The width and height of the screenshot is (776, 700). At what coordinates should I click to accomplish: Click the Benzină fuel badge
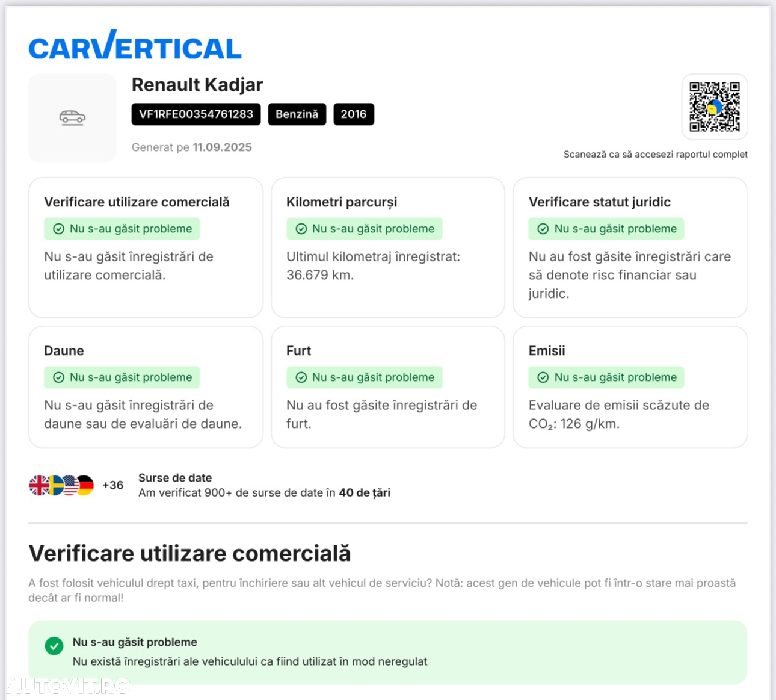[297, 114]
